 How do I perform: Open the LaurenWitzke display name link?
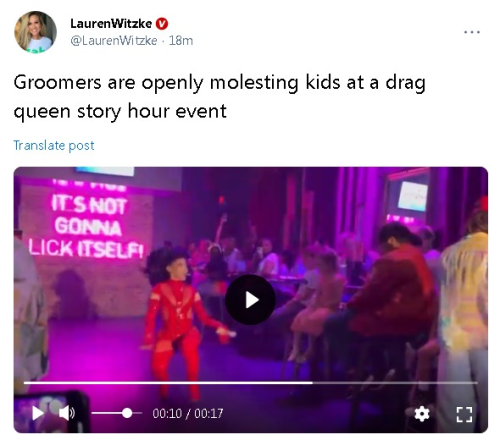[111, 23]
